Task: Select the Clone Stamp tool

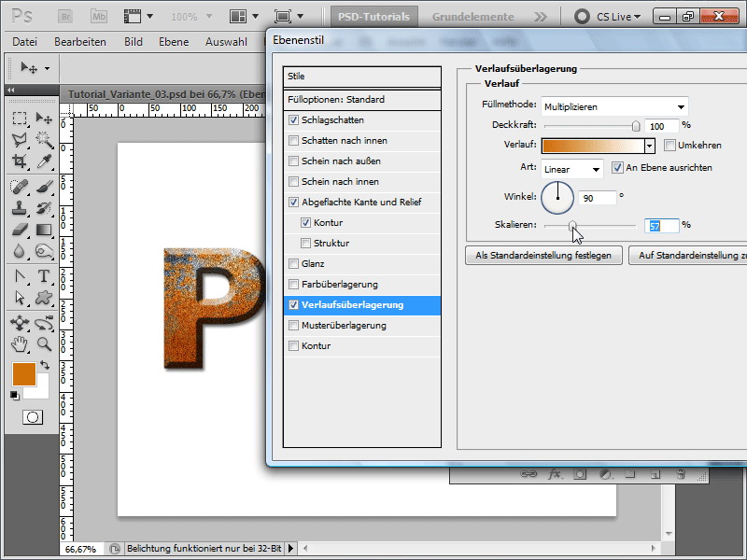Action: point(20,208)
